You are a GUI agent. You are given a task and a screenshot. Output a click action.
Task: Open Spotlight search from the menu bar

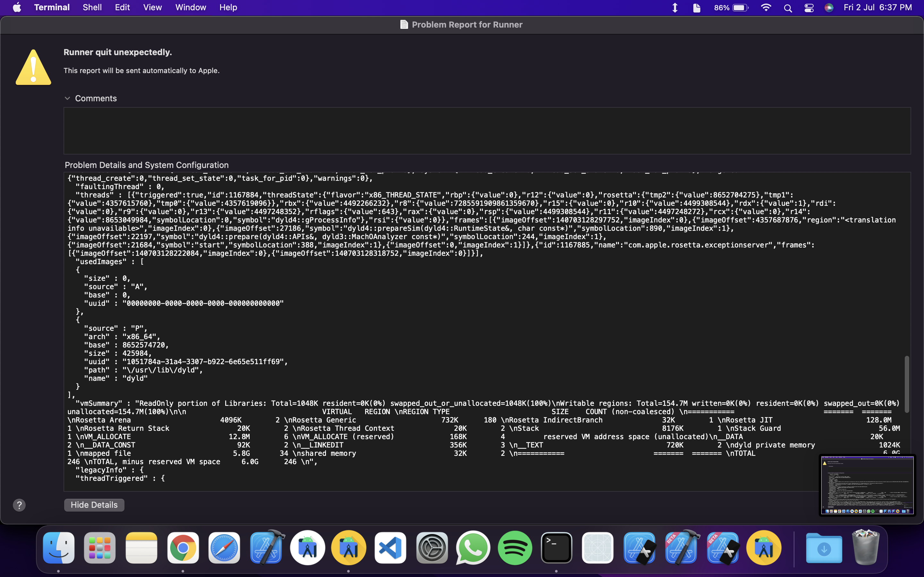click(788, 7)
